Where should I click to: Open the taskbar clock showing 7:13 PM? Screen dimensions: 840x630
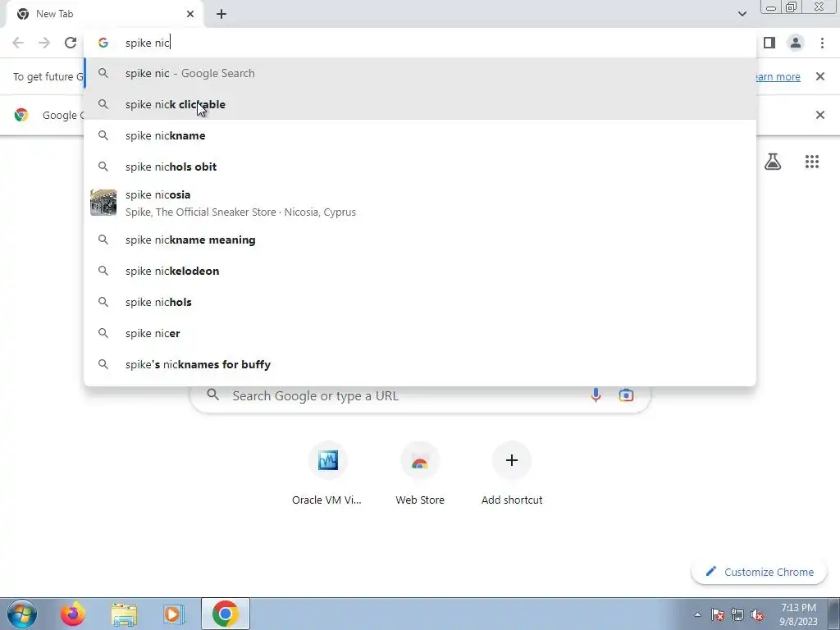pos(798,614)
